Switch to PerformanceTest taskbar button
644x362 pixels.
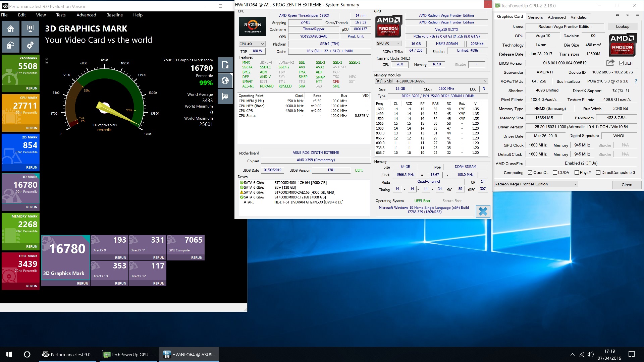tap(68, 354)
